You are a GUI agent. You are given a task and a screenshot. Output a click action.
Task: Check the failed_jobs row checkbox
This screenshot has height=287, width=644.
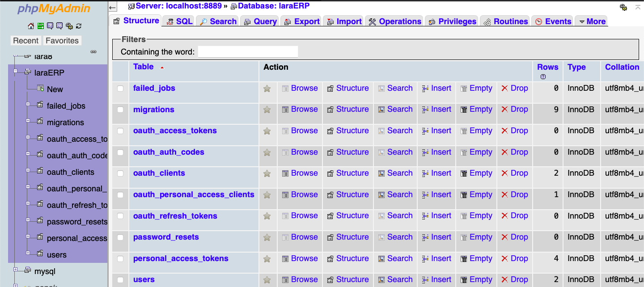point(120,89)
